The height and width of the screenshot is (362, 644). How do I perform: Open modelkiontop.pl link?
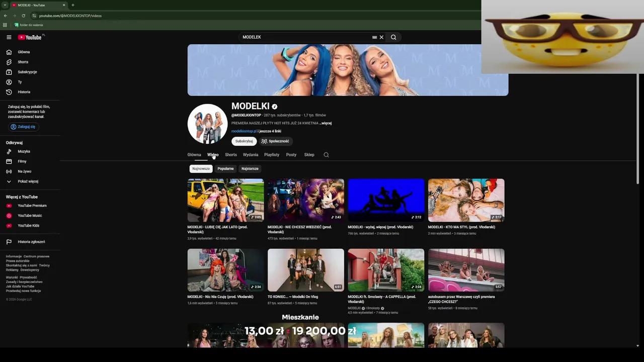244,131
